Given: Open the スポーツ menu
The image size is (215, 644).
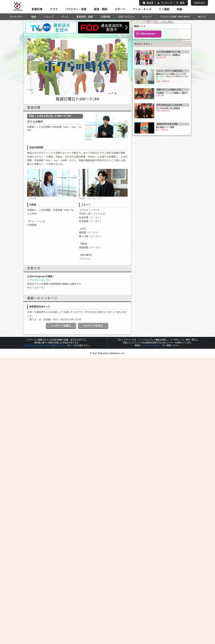Looking at the screenshot, I should click(x=120, y=9).
